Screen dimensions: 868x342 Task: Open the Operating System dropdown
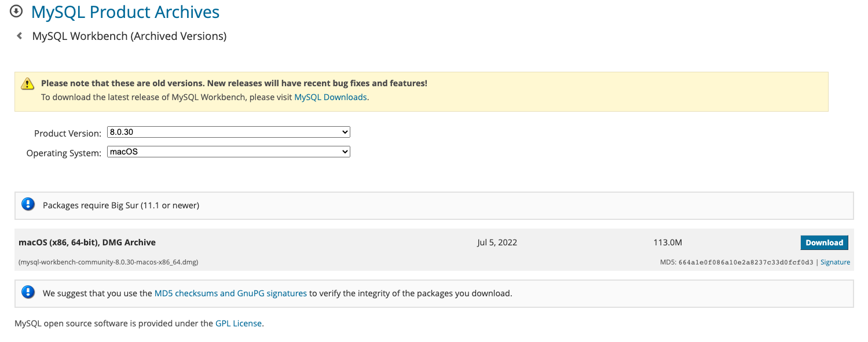click(x=229, y=152)
